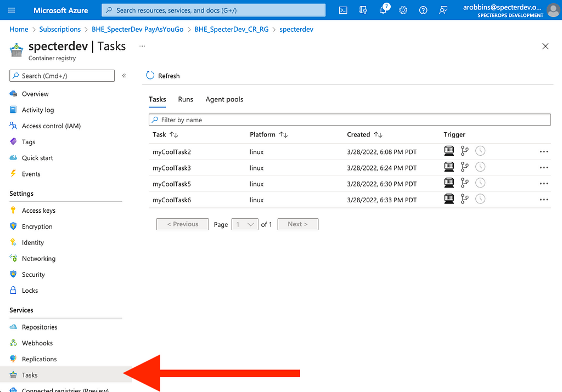Collapse the sidebar with the double chevron
This screenshot has height=392, width=562.
point(124,76)
